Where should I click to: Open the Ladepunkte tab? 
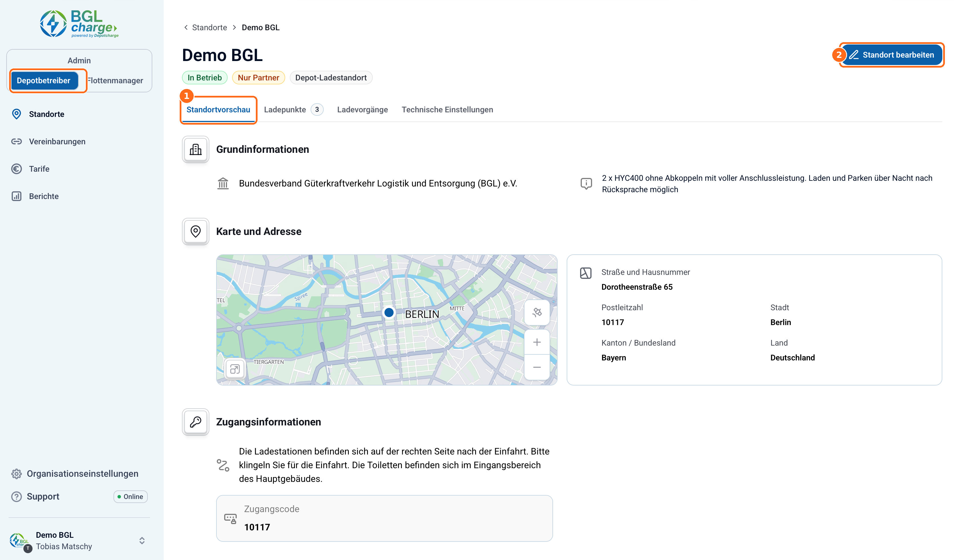coord(293,110)
